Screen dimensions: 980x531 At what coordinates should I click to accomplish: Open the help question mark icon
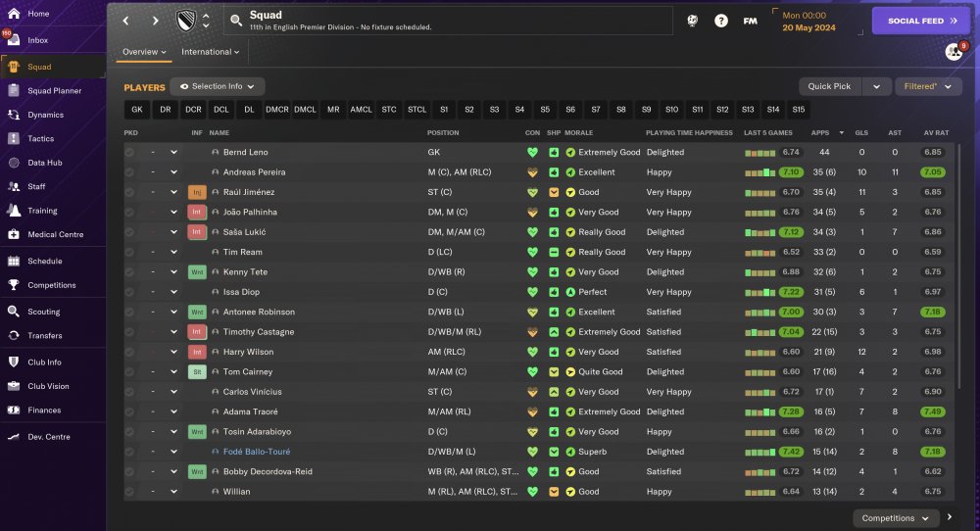(x=720, y=21)
